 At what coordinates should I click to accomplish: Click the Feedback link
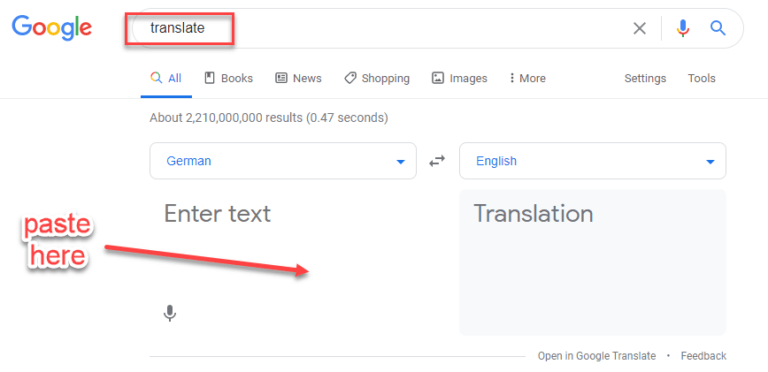tap(703, 356)
